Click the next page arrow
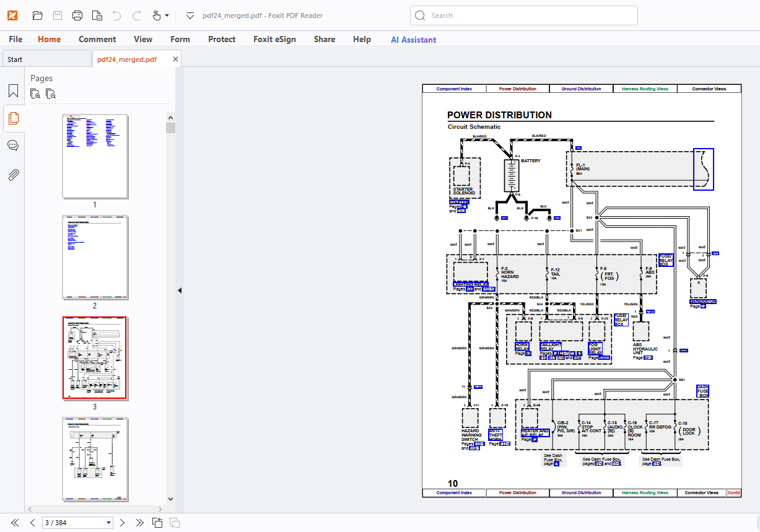This screenshot has width=760, height=532. click(123, 523)
